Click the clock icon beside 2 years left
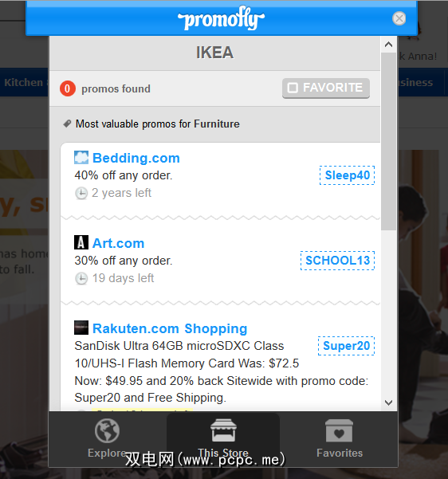 coord(81,194)
